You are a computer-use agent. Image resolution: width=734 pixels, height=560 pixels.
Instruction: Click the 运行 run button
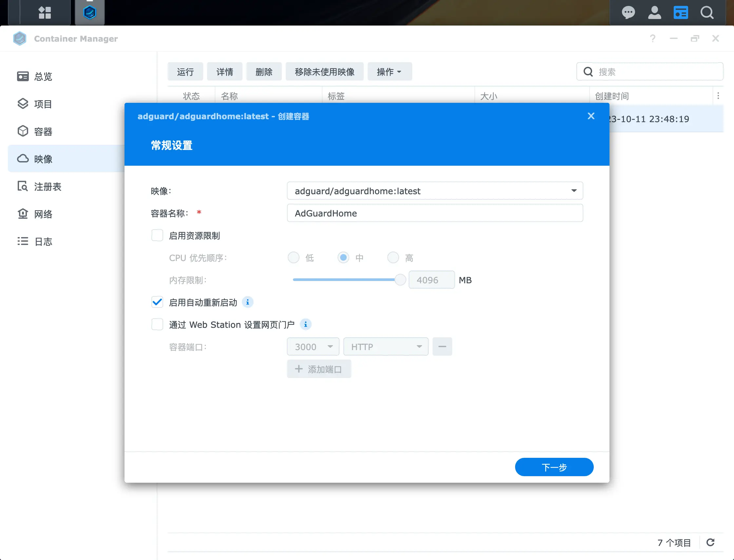(185, 72)
